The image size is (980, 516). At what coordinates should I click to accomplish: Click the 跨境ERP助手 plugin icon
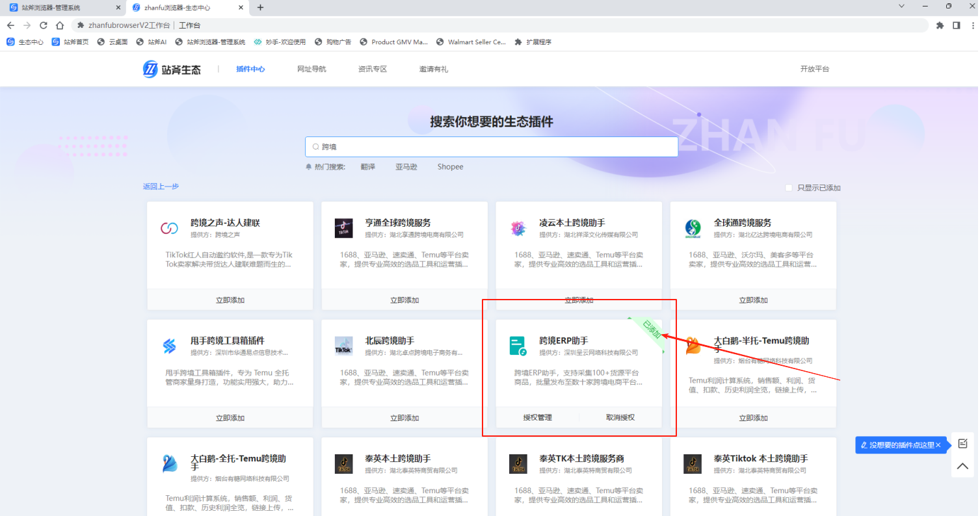pos(518,346)
